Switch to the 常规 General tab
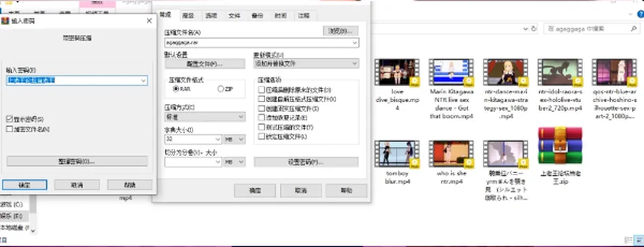644x247 pixels. point(165,15)
